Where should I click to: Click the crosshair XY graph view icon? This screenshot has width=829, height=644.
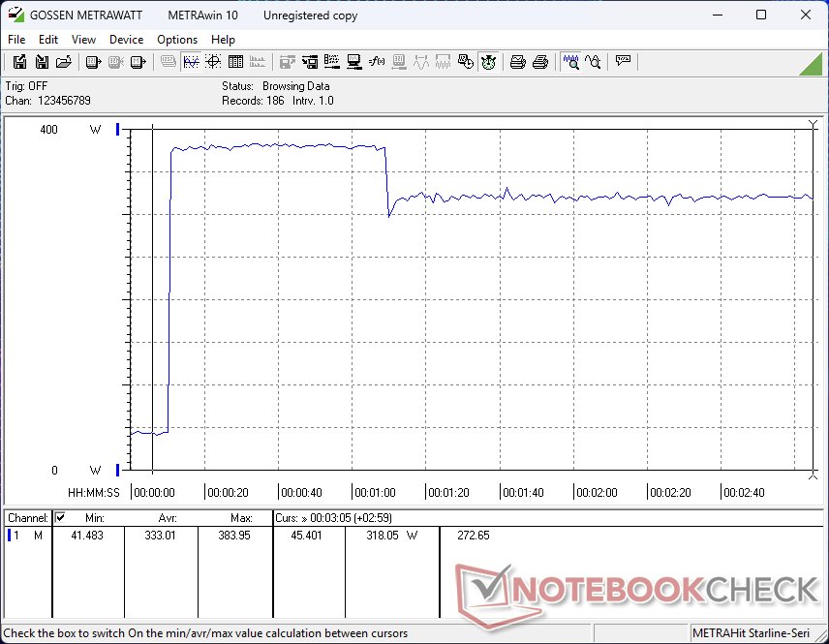[x=212, y=62]
